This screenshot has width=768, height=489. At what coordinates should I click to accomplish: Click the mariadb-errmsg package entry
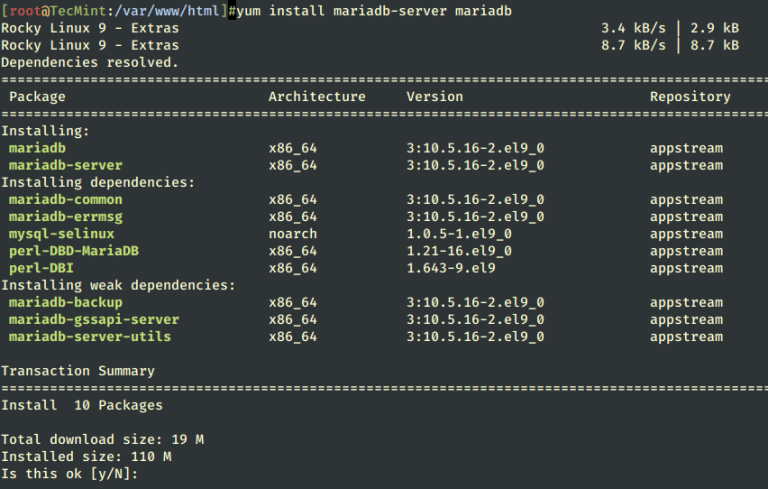[65, 216]
